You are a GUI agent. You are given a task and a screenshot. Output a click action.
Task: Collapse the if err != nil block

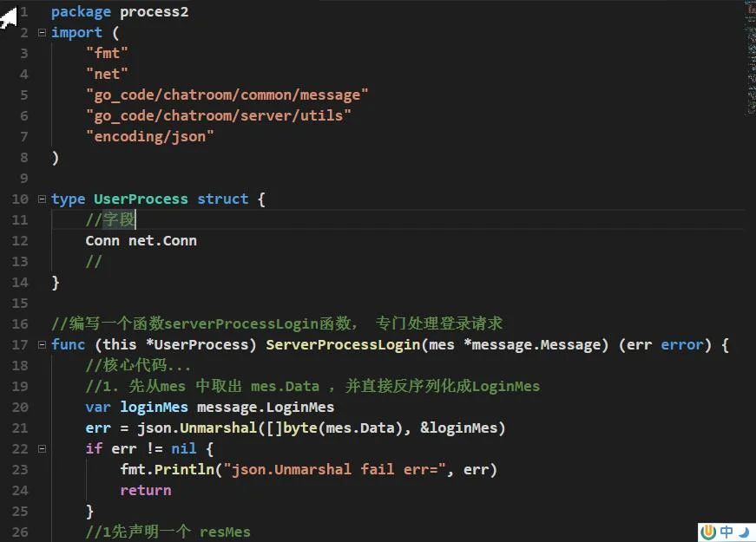(x=42, y=448)
